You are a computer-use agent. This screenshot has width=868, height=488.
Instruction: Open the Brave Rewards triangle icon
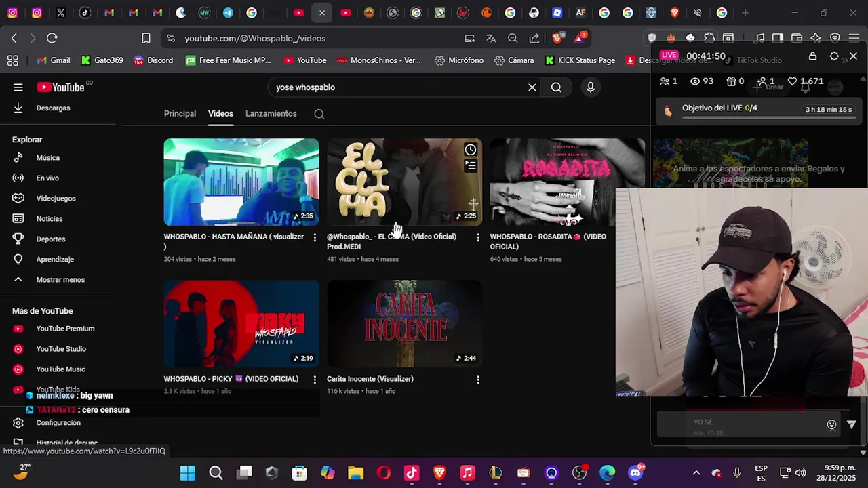pos(579,38)
